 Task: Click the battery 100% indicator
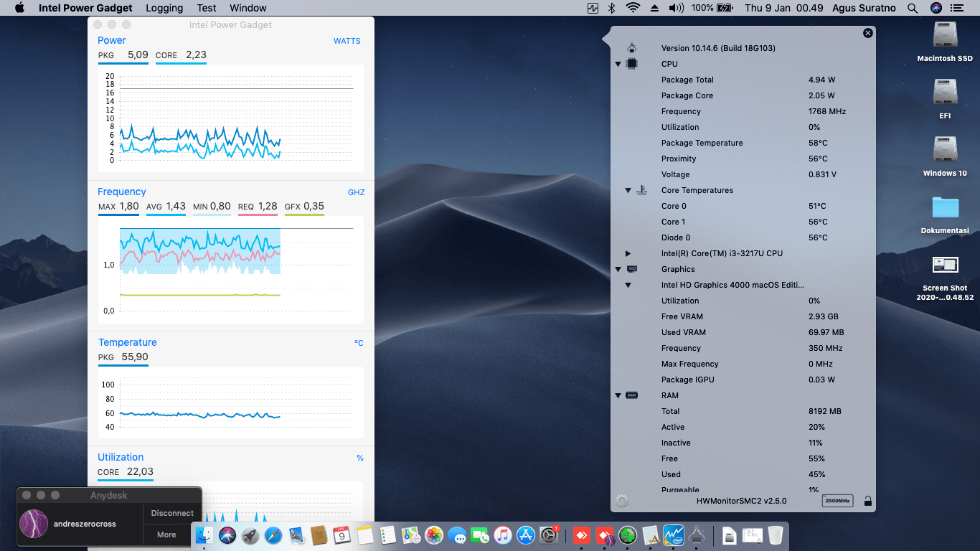(712, 8)
